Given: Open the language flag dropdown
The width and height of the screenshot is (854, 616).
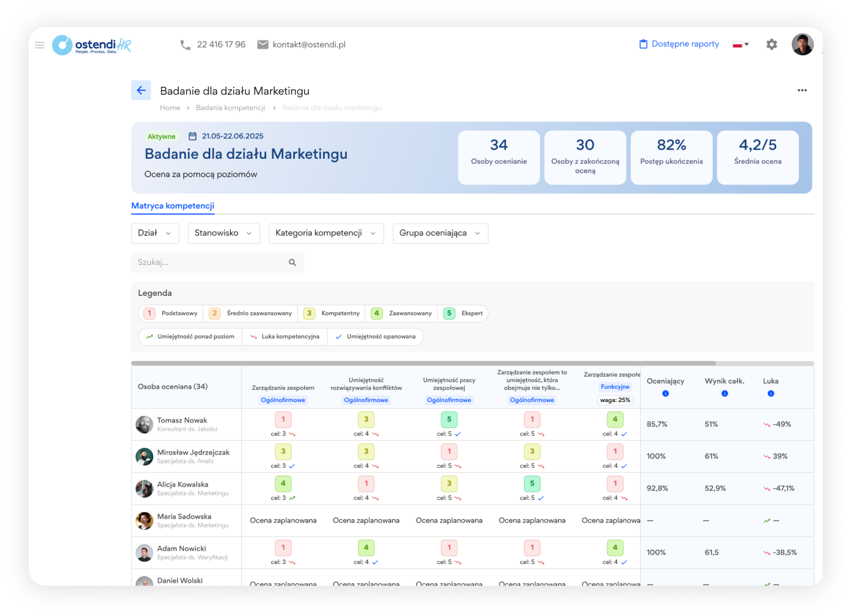Looking at the screenshot, I should click(740, 44).
